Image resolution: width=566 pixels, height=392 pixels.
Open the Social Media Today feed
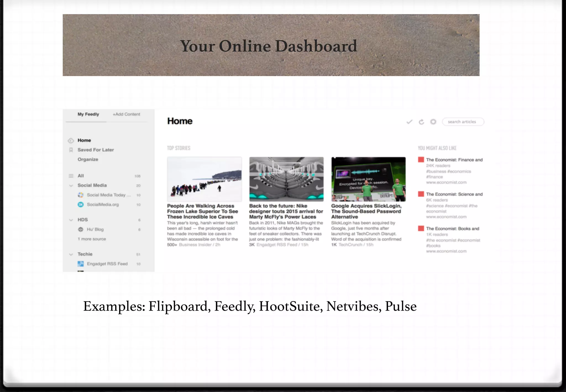[x=109, y=195]
